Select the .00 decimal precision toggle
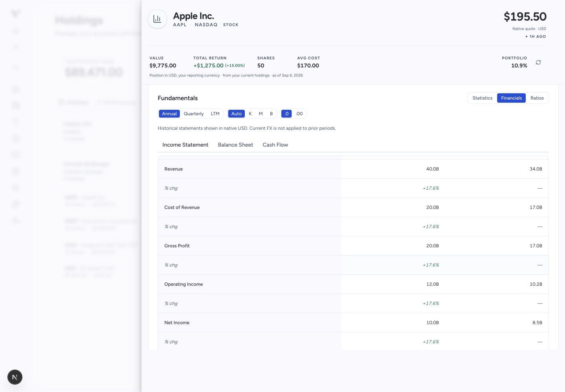The width and height of the screenshot is (565, 392). (x=299, y=114)
